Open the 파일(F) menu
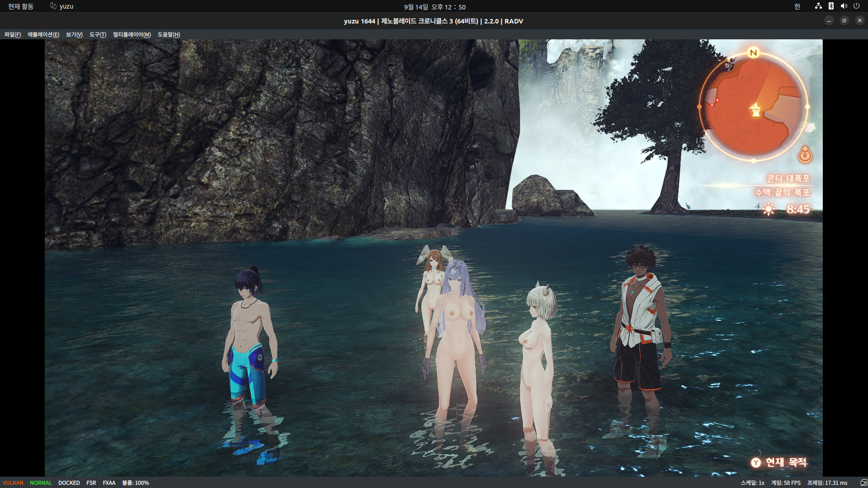This screenshot has height=488, width=868. tap(13, 34)
